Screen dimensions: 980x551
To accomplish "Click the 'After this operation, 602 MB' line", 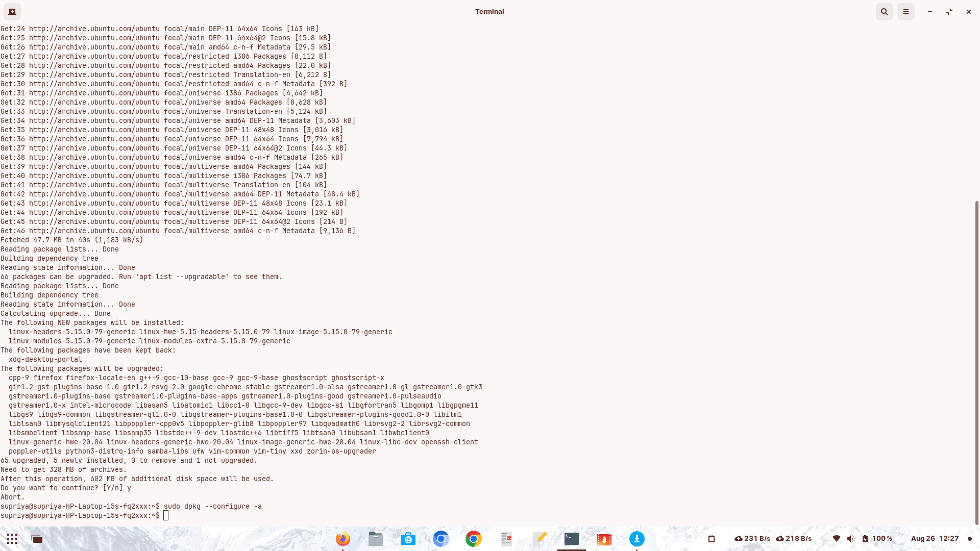I will pos(137,479).
